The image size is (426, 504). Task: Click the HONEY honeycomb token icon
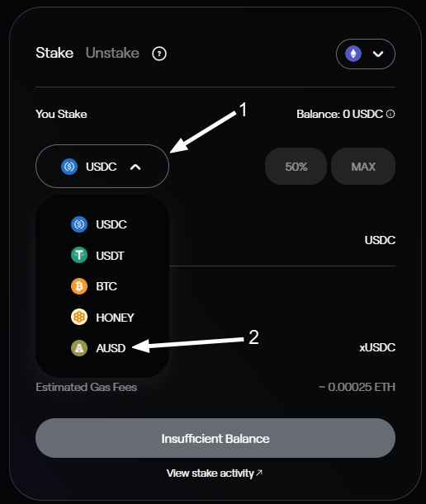(x=79, y=318)
